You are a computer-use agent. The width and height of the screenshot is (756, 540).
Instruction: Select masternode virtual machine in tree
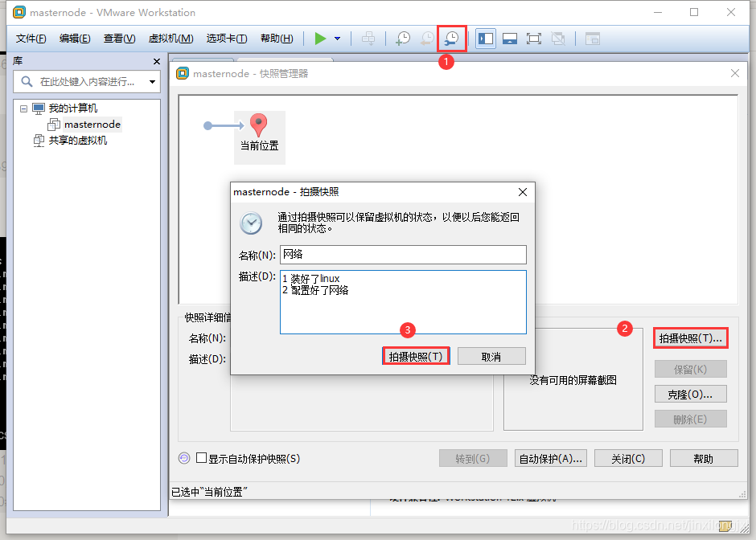tap(92, 125)
